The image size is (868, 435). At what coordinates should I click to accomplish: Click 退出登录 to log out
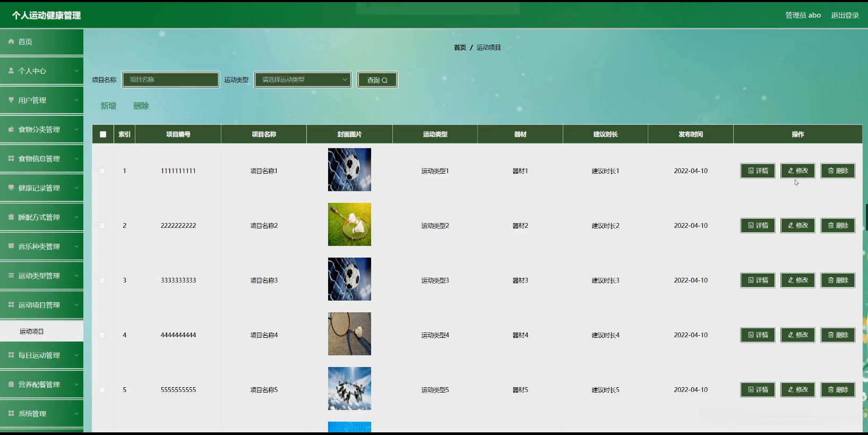(845, 15)
